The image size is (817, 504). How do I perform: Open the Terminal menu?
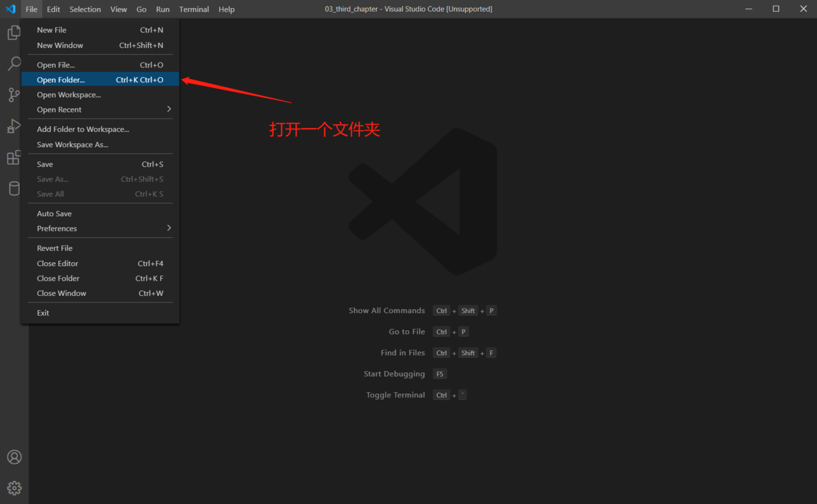[x=194, y=9]
